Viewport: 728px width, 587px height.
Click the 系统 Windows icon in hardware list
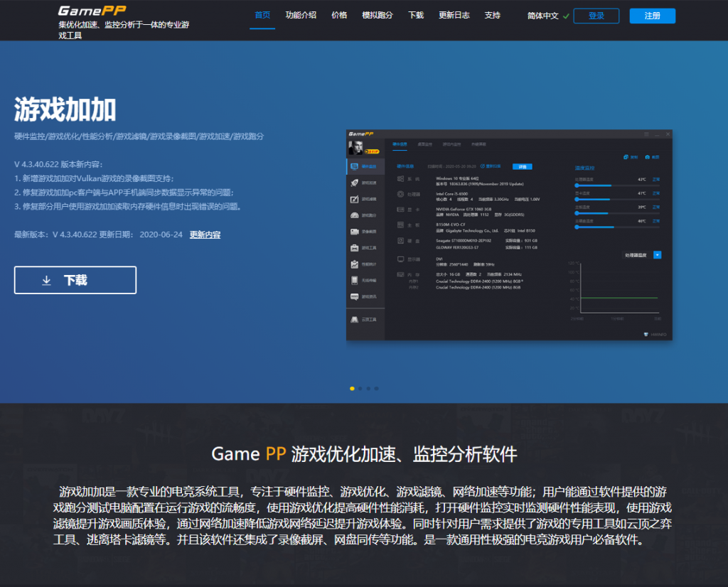coord(401,178)
